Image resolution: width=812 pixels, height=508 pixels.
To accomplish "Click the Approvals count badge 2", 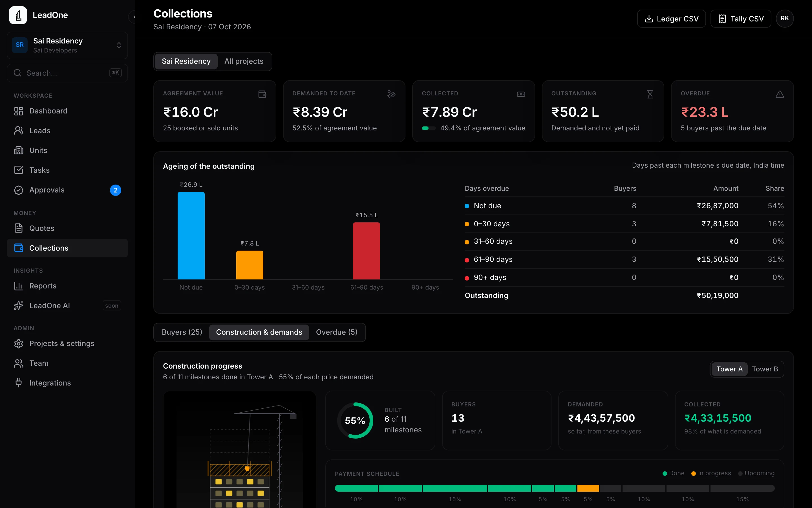I will [115, 190].
